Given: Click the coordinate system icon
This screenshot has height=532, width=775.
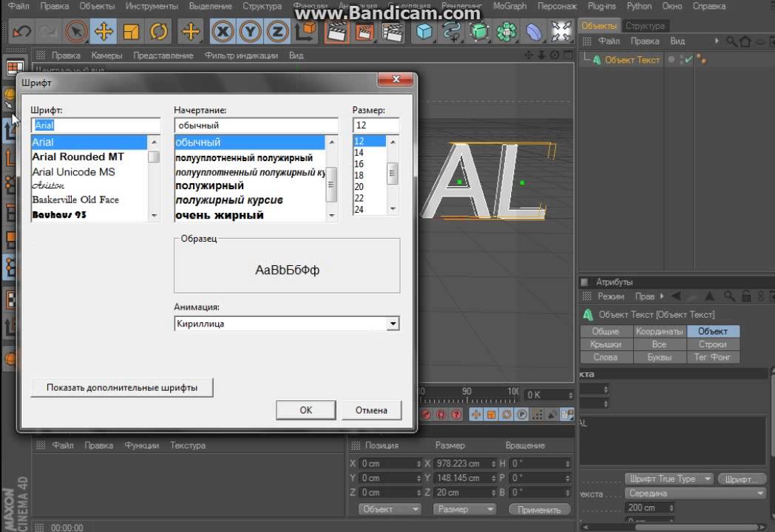Looking at the screenshot, I should coord(306,31).
